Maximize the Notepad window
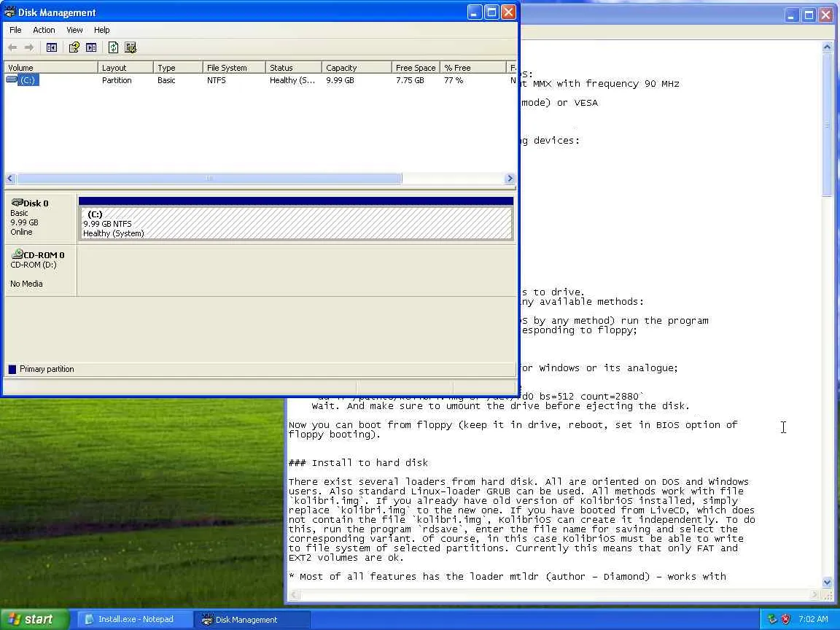Screen dimensions: 840x630 point(809,15)
